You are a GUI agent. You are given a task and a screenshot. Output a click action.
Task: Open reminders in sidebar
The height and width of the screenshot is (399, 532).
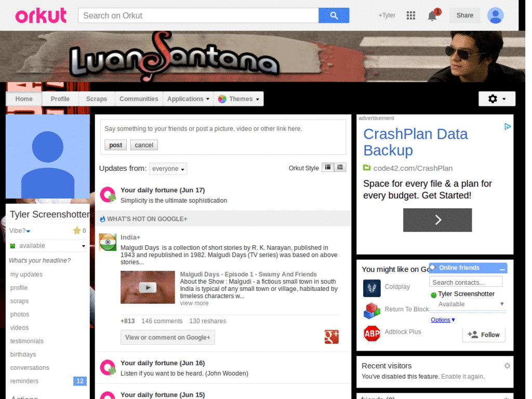pyautogui.click(x=24, y=381)
